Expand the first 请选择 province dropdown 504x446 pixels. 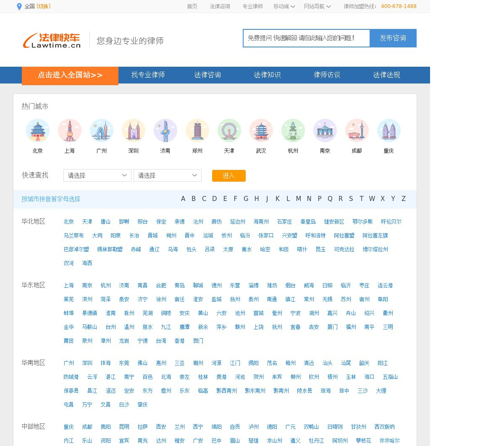tap(97, 175)
